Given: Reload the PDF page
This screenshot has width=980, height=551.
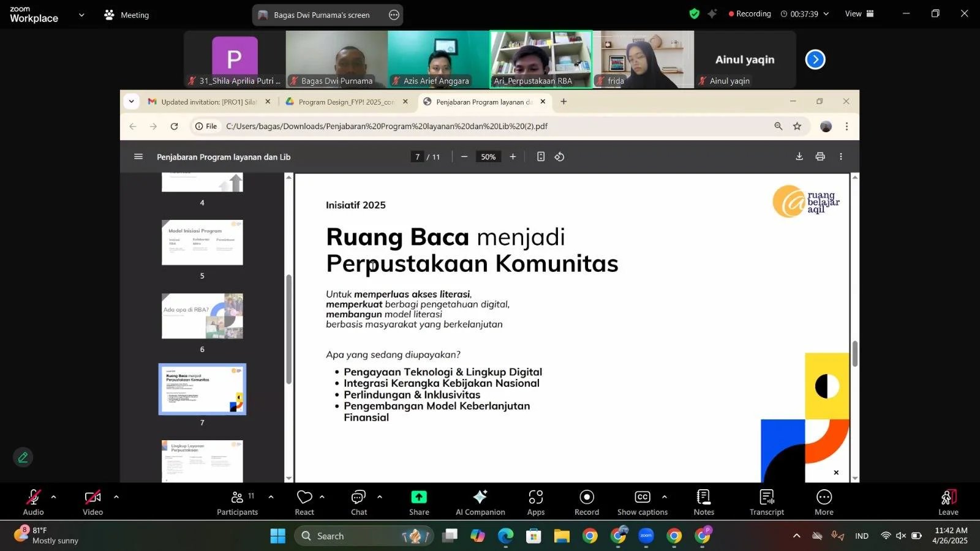Looking at the screenshot, I should pos(174,126).
